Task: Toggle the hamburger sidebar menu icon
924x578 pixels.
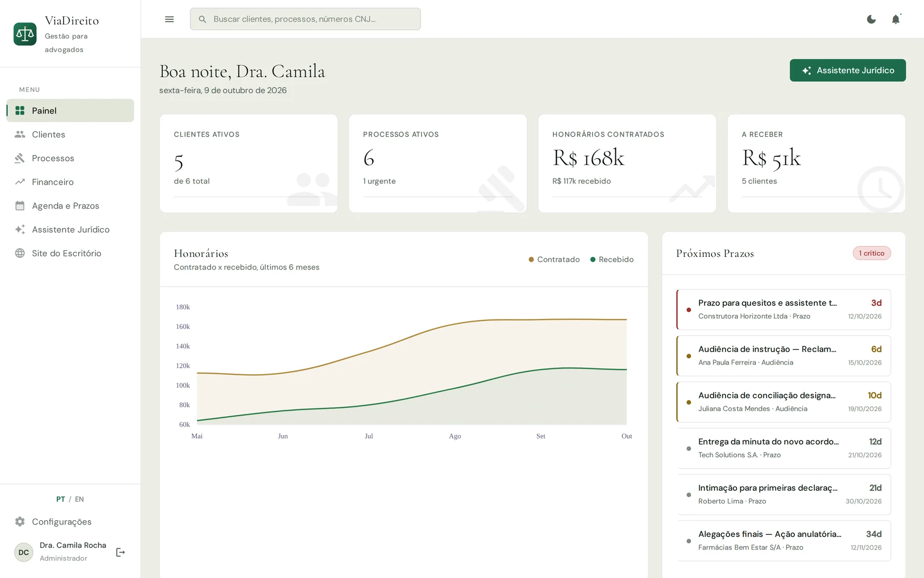Action: click(169, 19)
